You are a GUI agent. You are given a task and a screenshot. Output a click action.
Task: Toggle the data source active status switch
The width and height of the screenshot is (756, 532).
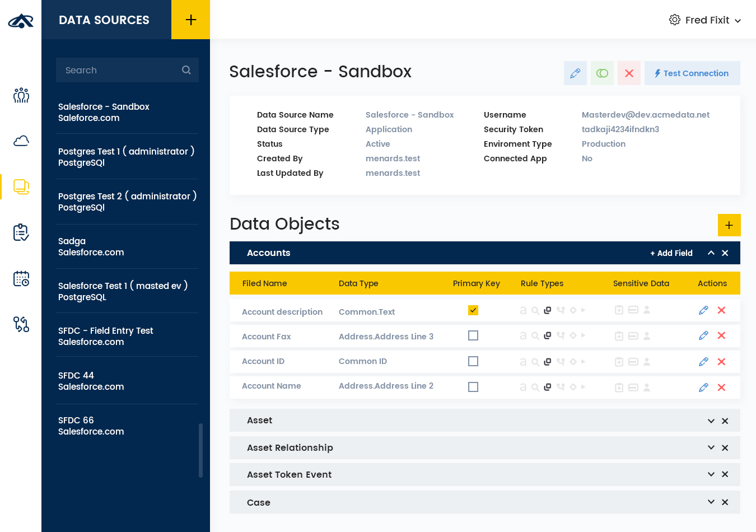point(602,73)
